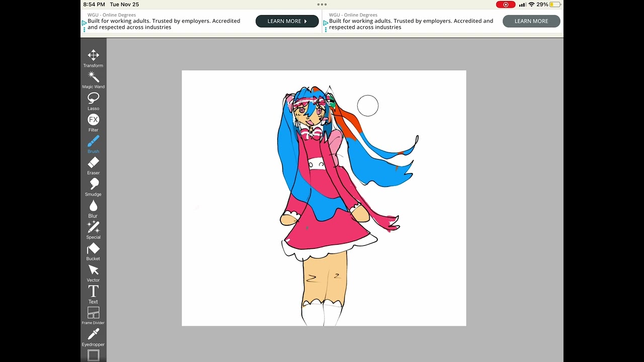Select the Transform tool
644x362 pixels.
93,58
